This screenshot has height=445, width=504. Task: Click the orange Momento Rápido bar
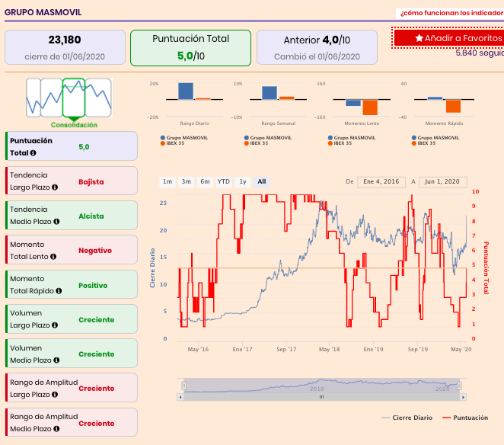[x=453, y=106]
